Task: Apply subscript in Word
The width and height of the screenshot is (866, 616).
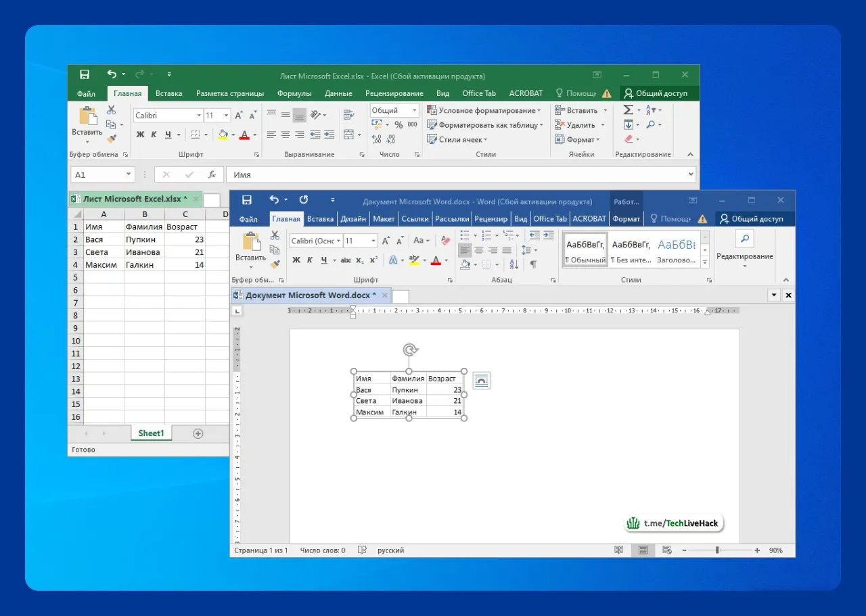Action: 359,260
